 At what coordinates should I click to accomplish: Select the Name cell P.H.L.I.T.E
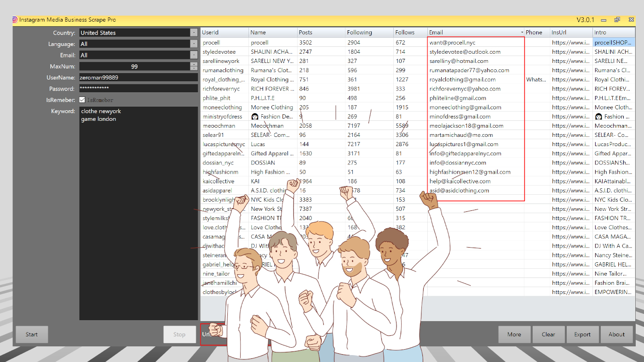tap(273, 98)
